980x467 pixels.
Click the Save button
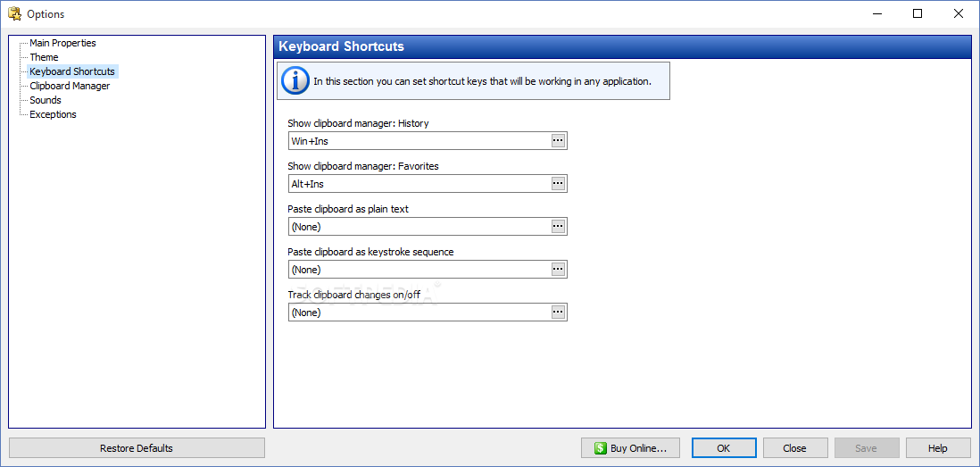pos(867,448)
